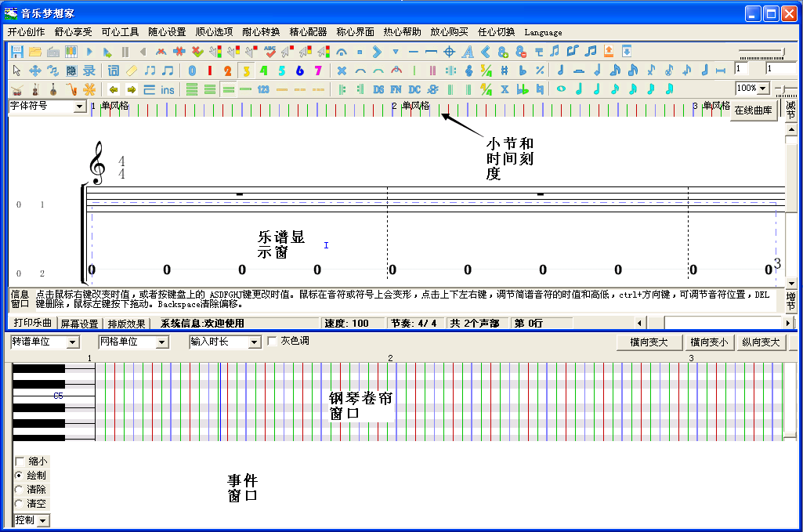
Task: Select the whole note duration
Action: pos(561,89)
